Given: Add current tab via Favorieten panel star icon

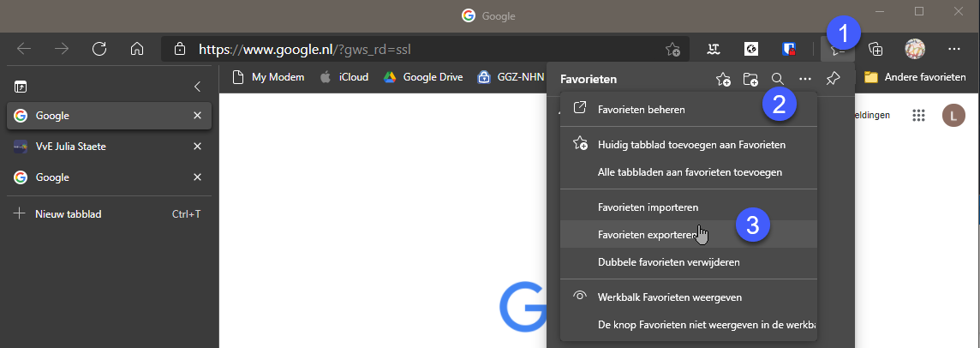Looking at the screenshot, I should click(x=723, y=79).
